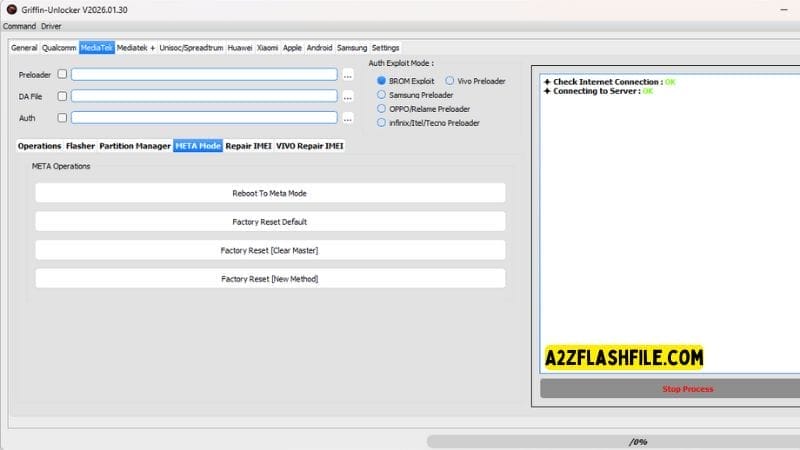Click Factory Reset [New Method] button

(270, 279)
